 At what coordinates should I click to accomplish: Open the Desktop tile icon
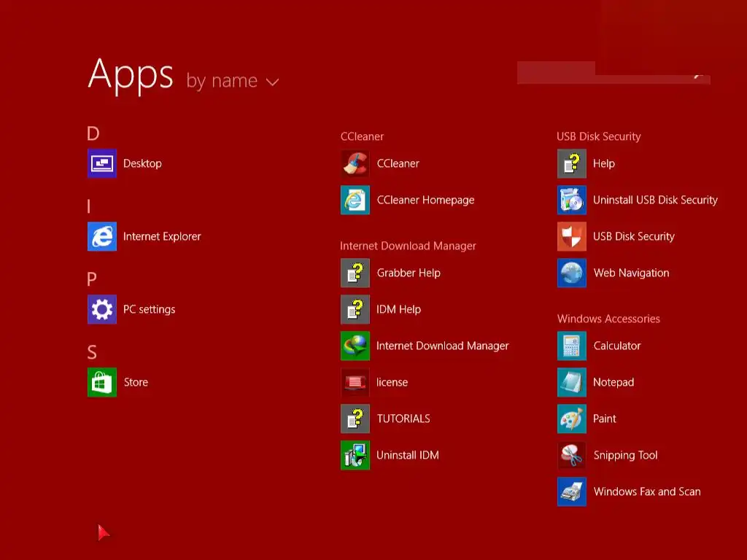click(x=102, y=163)
